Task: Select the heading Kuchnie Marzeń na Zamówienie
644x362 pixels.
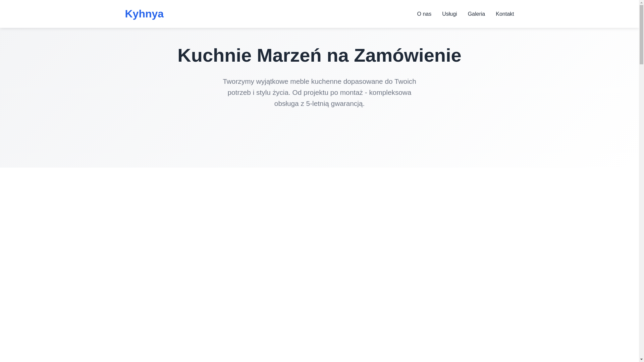Action: (319, 55)
